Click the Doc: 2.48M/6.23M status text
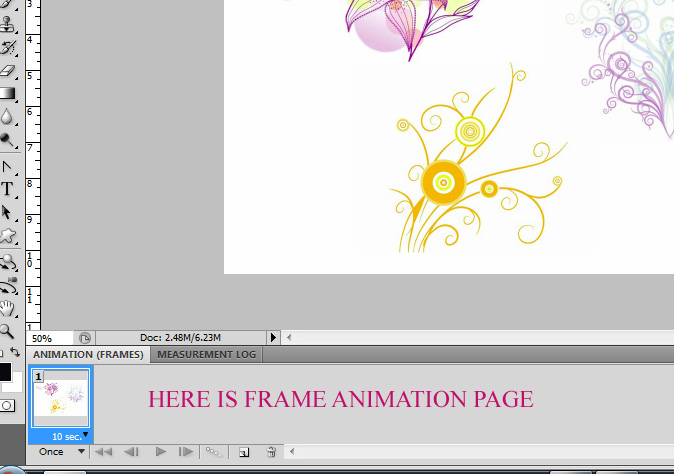 pos(180,338)
